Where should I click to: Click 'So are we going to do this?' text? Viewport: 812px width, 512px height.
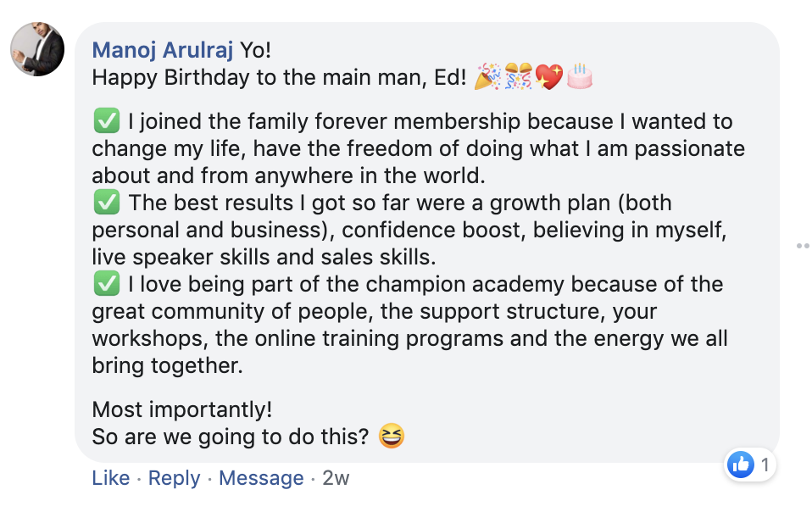click(231, 437)
